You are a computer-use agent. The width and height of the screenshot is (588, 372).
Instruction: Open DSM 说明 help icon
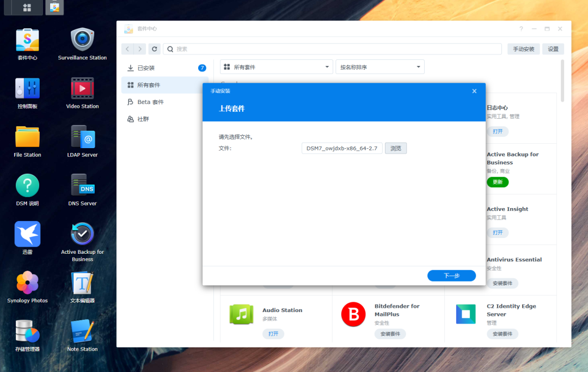point(27,185)
